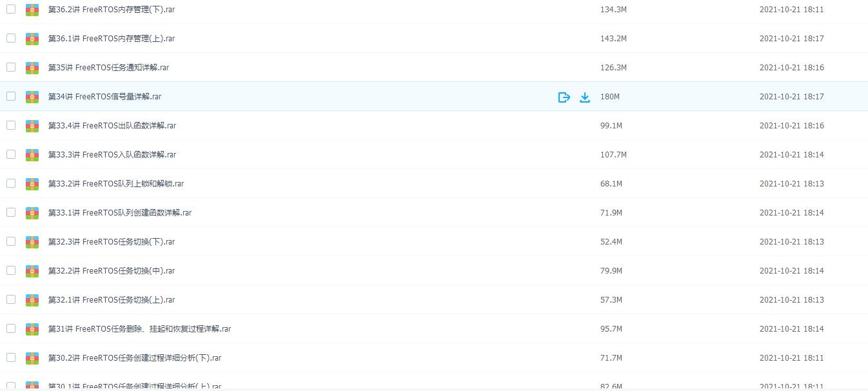Click the date "2021-10-21 18:13" on the 第33.2讲 row
The image size is (868, 391).
pos(792,184)
